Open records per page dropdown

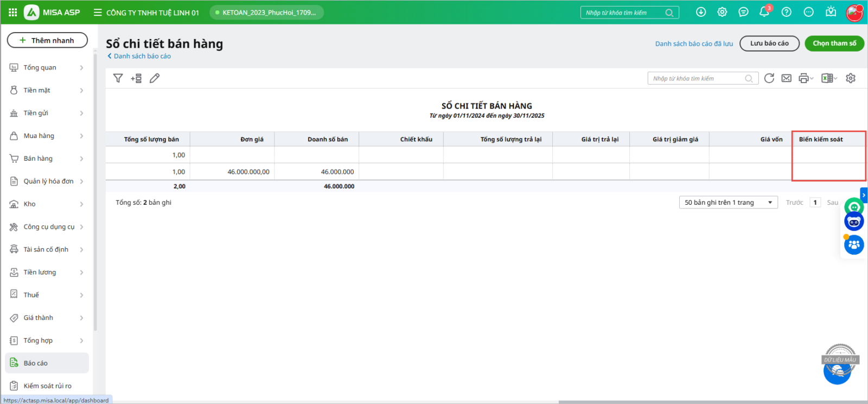click(x=728, y=203)
